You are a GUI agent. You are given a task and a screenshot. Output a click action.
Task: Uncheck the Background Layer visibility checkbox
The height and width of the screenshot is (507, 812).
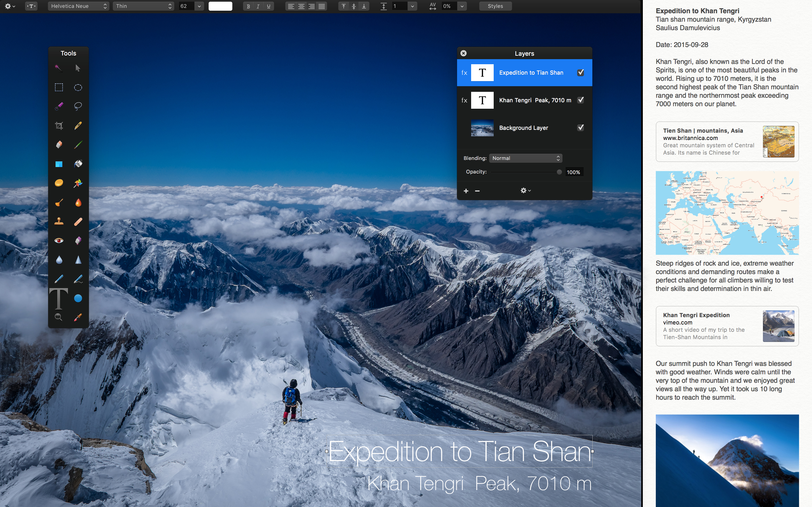[581, 127]
